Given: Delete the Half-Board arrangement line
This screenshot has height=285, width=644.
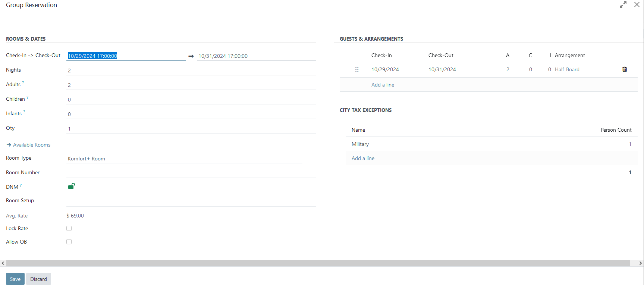Looking at the screenshot, I should (x=625, y=69).
